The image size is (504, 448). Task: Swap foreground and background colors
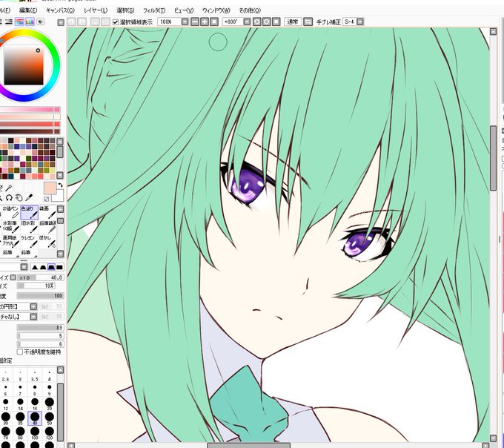pyautogui.click(x=61, y=185)
